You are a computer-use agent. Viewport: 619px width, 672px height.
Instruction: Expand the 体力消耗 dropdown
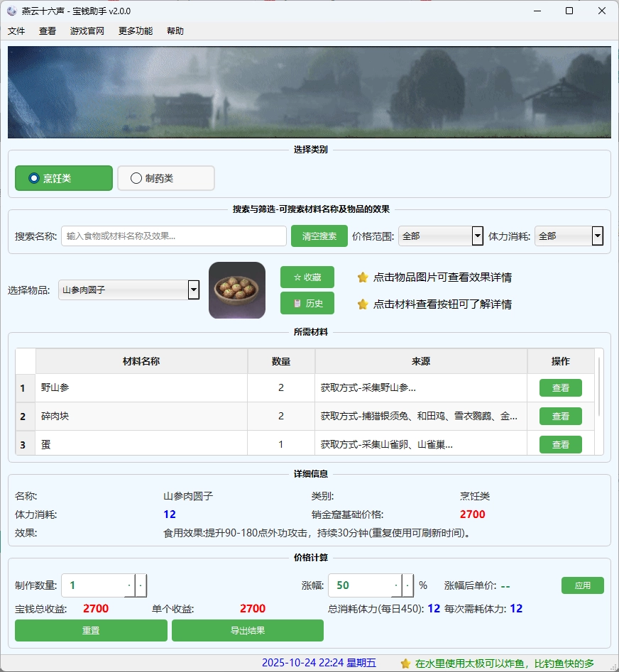pos(597,236)
